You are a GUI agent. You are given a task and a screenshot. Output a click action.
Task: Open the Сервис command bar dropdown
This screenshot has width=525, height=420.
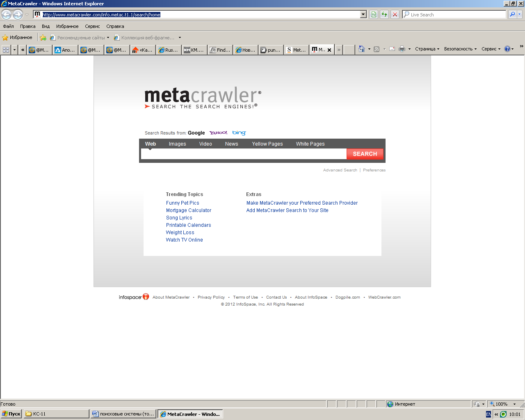pyautogui.click(x=491, y=49)
